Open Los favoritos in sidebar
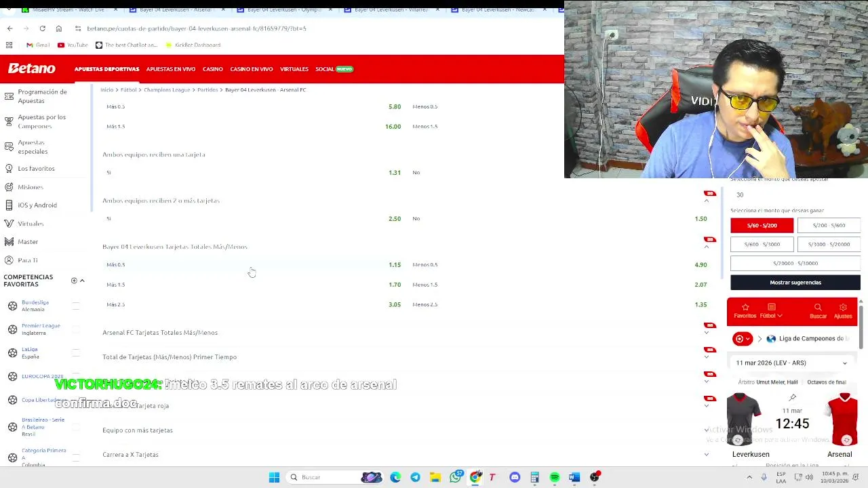Image resolution: width=868 pixels, height=488 pixels. (x=36, y=168)
